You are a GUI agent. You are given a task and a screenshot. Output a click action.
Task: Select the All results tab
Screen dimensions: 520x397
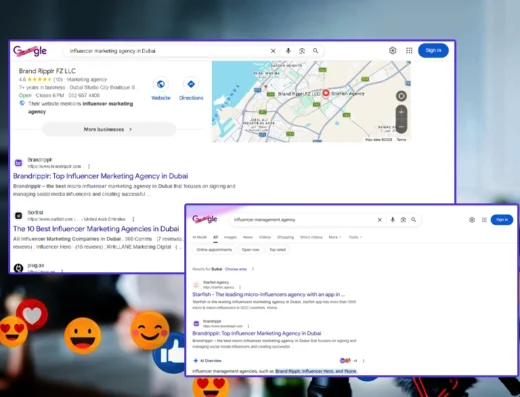click(x=215, y=237)
